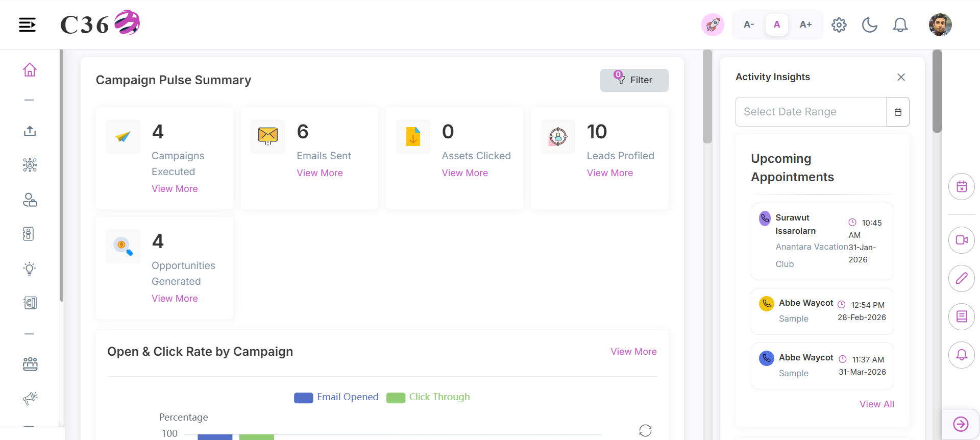Go to Home in the sidebar
The height and width of the screenshot is (440, 980).
30,69
